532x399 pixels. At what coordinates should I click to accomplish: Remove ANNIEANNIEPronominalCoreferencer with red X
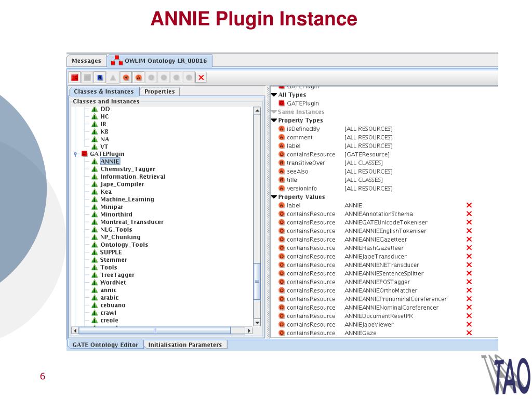[x=469, y=299]
